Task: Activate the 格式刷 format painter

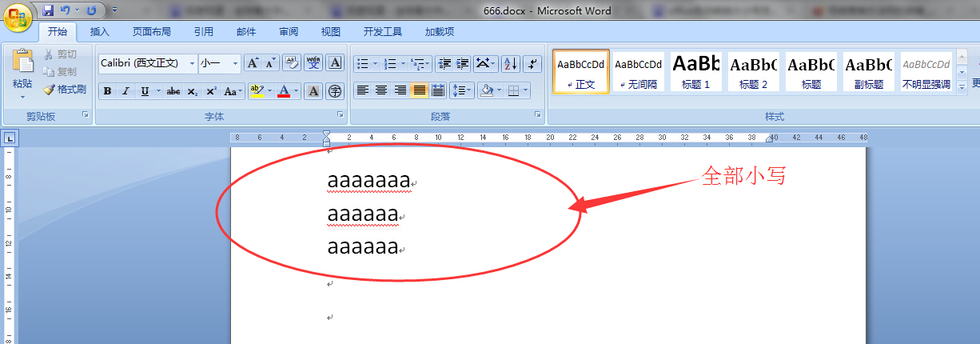Action: 63,89
